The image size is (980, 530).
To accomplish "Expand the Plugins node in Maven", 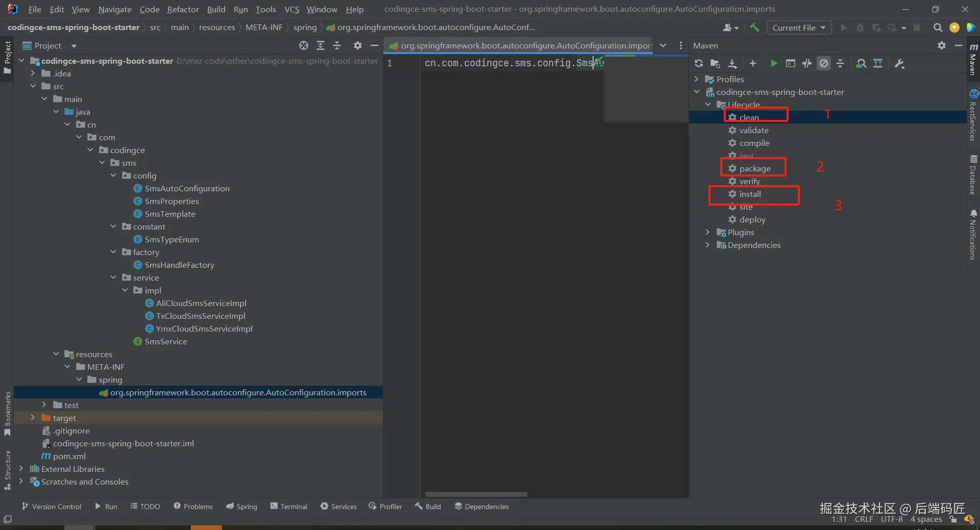I will 707,232.
